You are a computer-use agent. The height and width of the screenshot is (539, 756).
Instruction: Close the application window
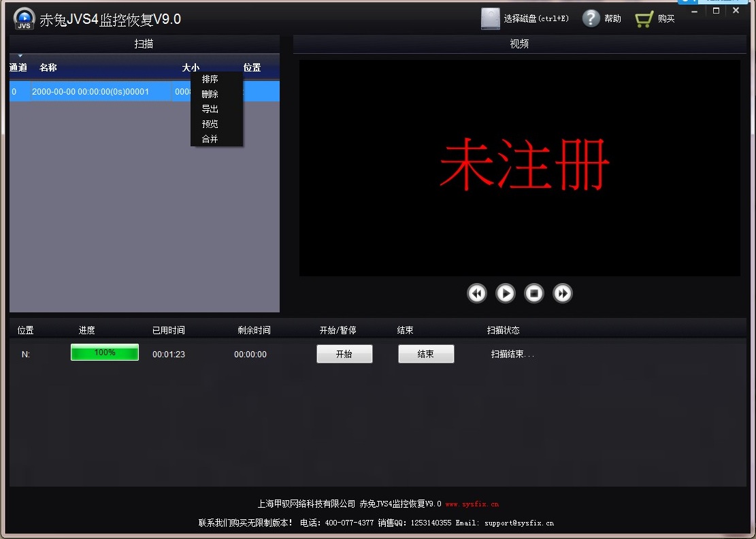736,11
